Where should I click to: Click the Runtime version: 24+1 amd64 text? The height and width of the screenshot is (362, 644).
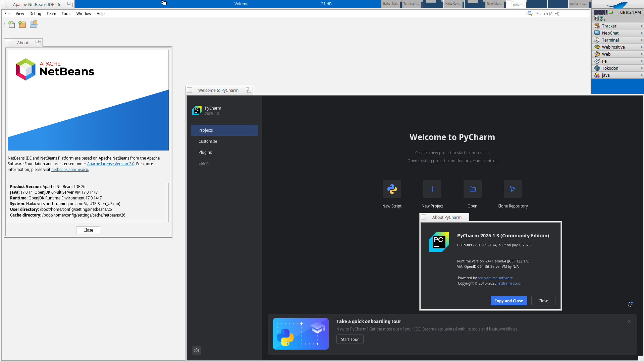[x=493, y=261]
